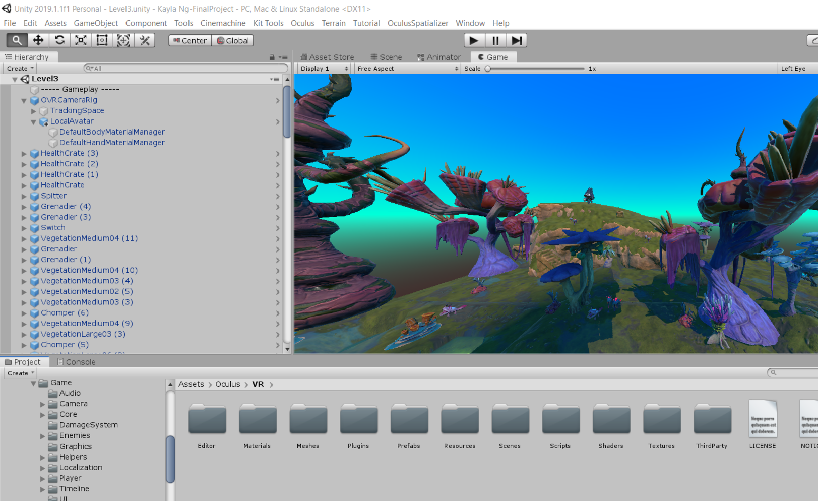Image resolution: width=818 pixels, height=504 pixels.
Task: Open the Prefabs folder
Action: [x=409, y=426]
